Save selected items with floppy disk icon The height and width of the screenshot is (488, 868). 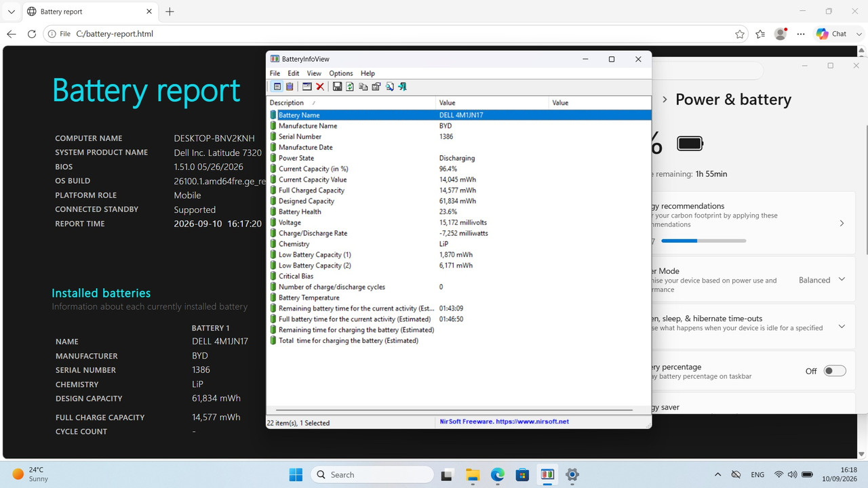tap(337, 87)
